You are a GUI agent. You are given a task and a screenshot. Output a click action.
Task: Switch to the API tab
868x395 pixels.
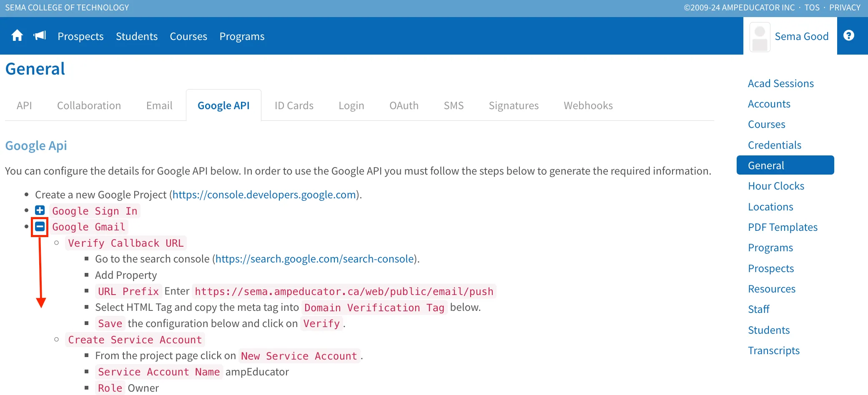pos(24,105)
